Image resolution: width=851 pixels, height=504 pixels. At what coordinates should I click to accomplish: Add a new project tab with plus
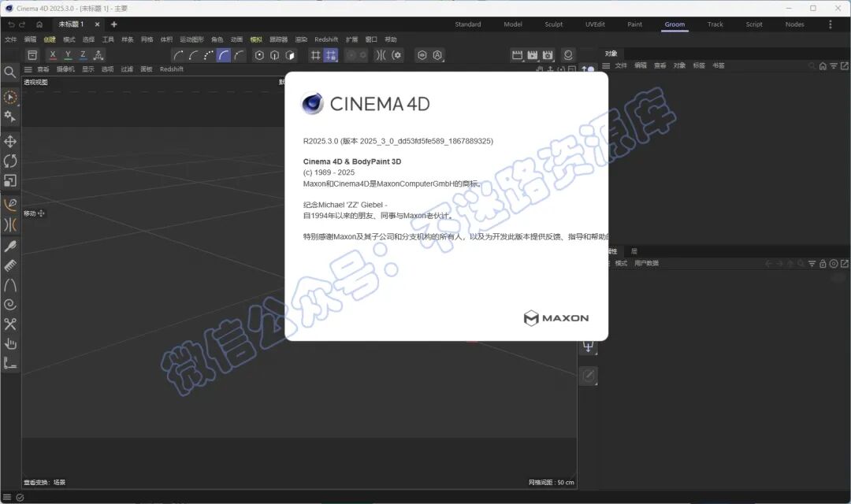(x=114, y=24)
